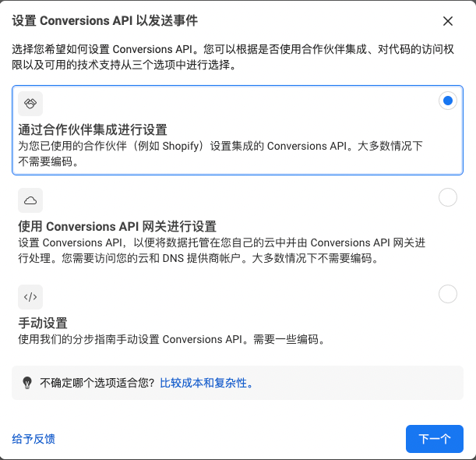This screenshot has width=476, height=460.
Task: Click the Shopify partner option description
Action: (220, 154)
